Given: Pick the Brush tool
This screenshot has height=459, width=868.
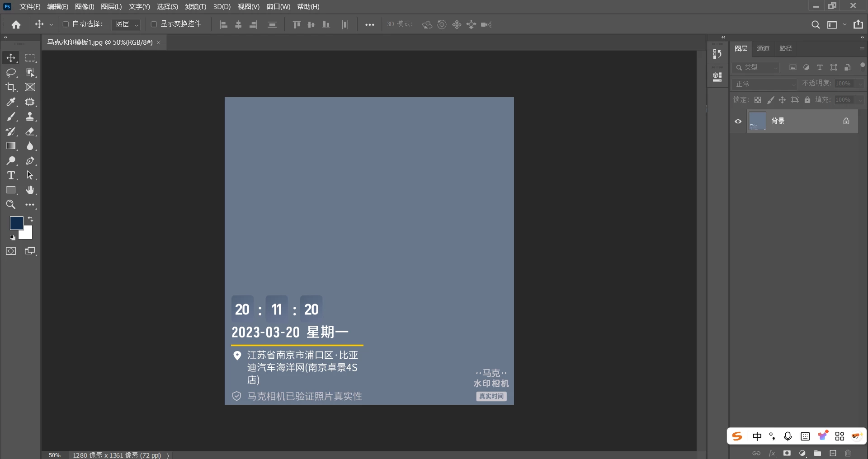Looking at the screenshot, I should pos(11,117).
